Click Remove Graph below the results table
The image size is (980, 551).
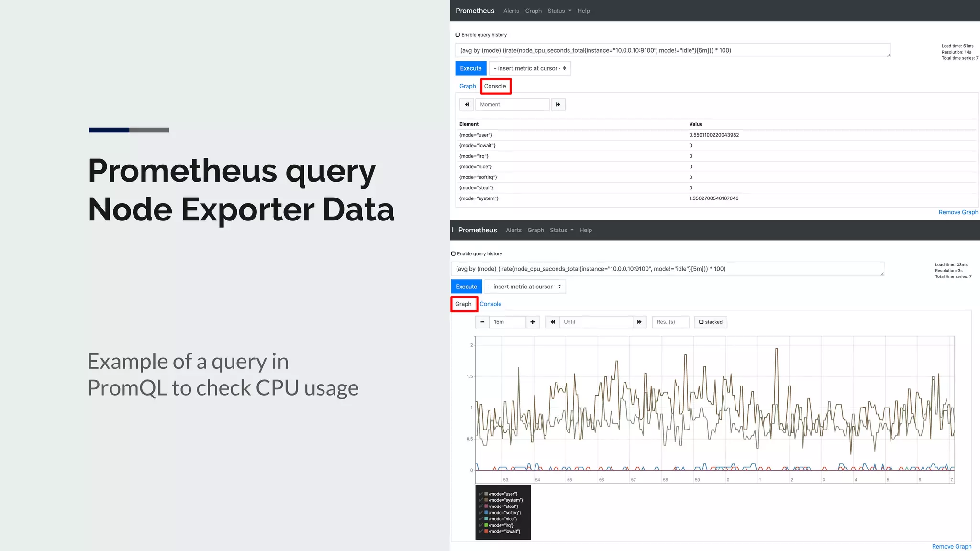[958, 212]
